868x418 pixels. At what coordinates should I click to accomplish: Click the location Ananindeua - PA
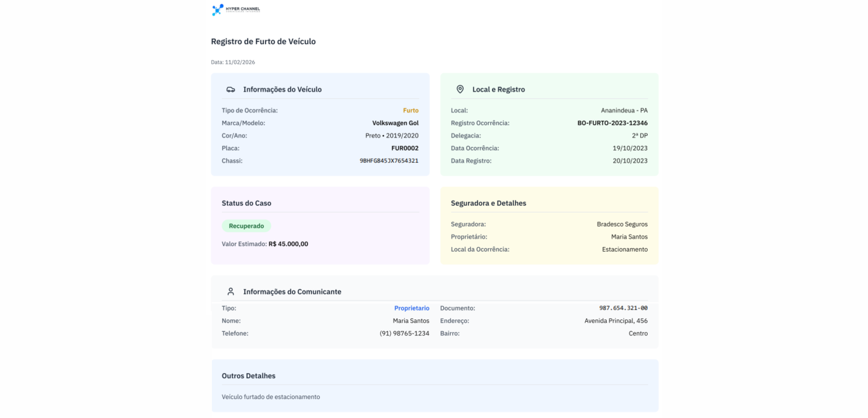[624, 110]
